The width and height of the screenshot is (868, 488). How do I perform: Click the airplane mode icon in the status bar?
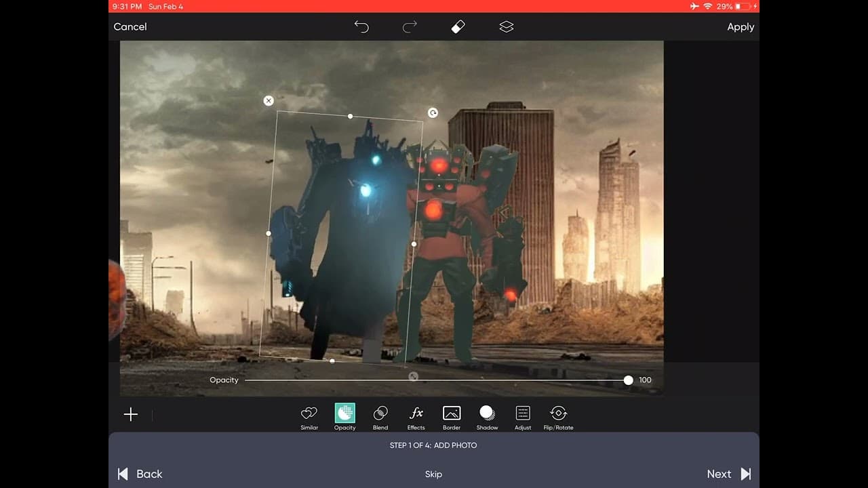694,6
